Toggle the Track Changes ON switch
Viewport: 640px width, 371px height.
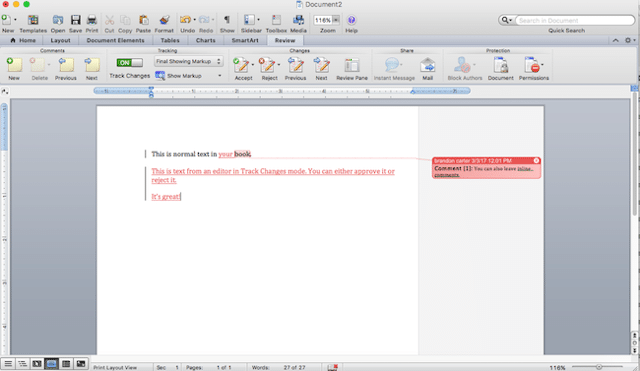129,62
